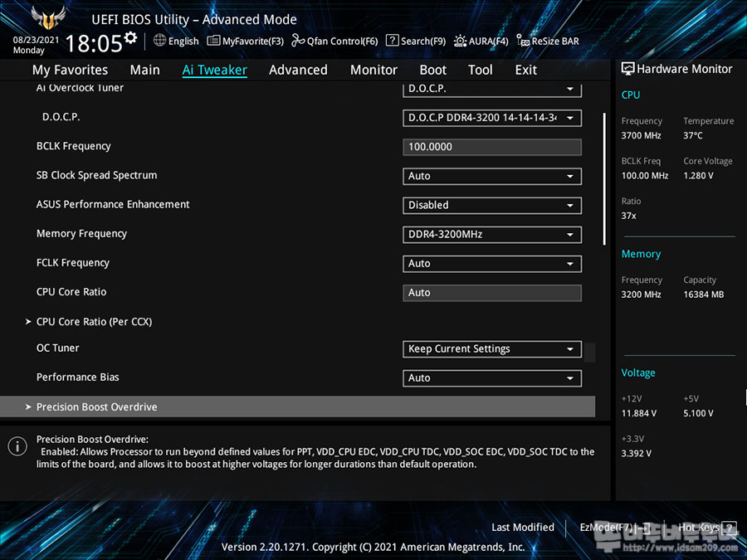Click the 37°C temperature value
Viewport: 747px width, 560px height.
(x=693, y=136)
